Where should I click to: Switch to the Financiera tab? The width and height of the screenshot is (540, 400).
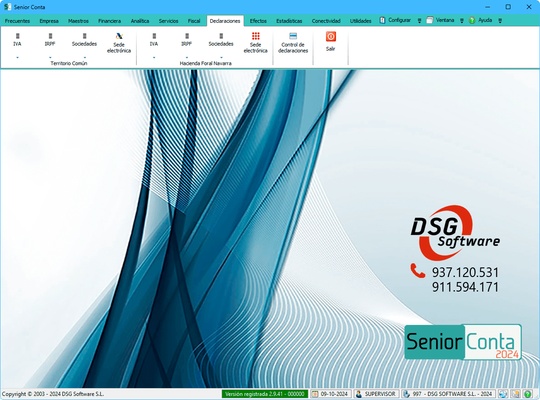(x=110, y=21)
